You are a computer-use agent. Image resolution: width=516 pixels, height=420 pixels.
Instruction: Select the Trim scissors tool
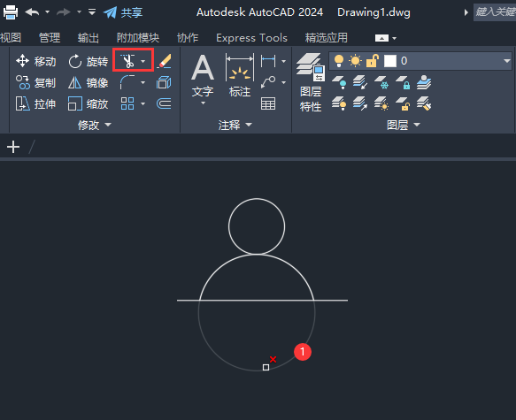[127, 61]
